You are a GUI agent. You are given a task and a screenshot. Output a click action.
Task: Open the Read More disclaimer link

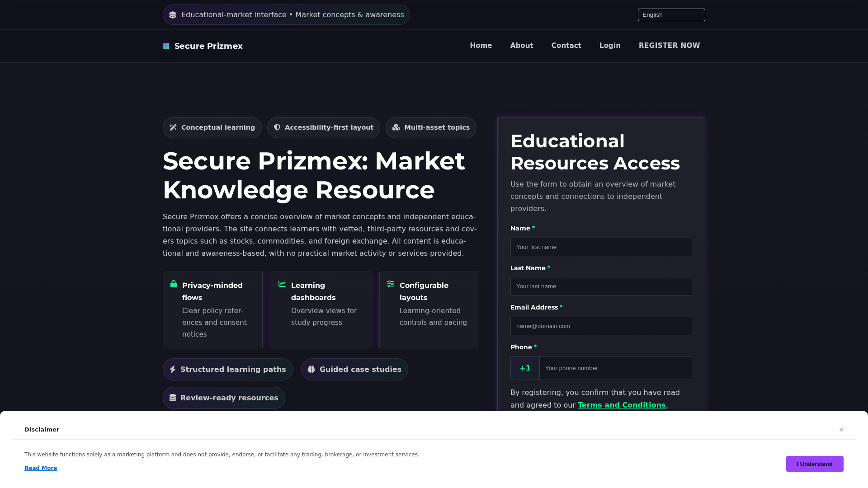pyautogui.click(x=41, y=468)
